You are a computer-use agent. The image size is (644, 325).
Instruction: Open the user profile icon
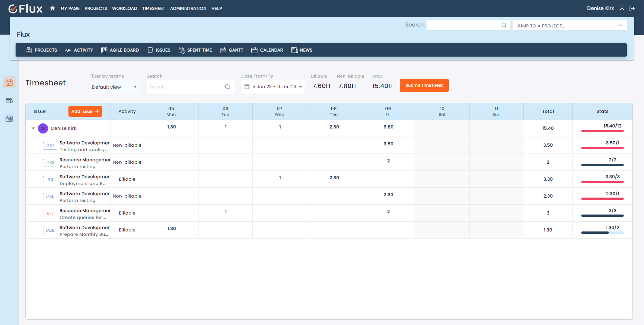(x=622, y=8)
